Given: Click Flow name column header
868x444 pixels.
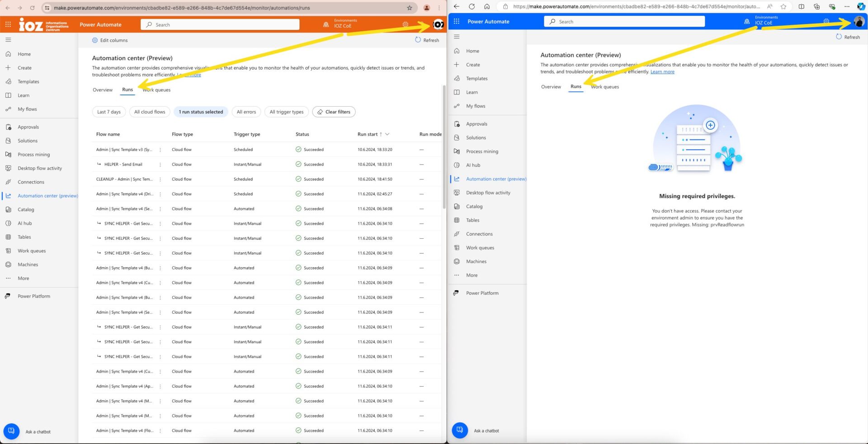Looking at the screenshot, I should coord(108,134).
